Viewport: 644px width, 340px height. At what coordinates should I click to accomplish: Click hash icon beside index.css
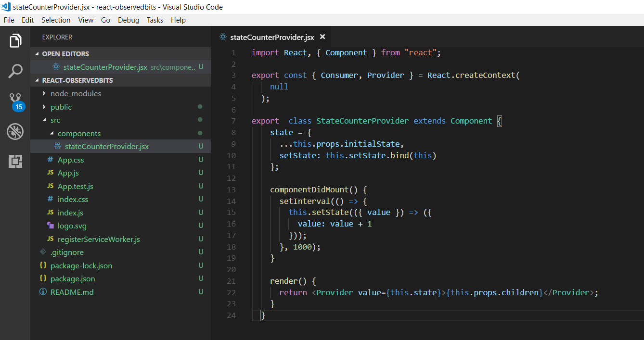pos(50,199)
